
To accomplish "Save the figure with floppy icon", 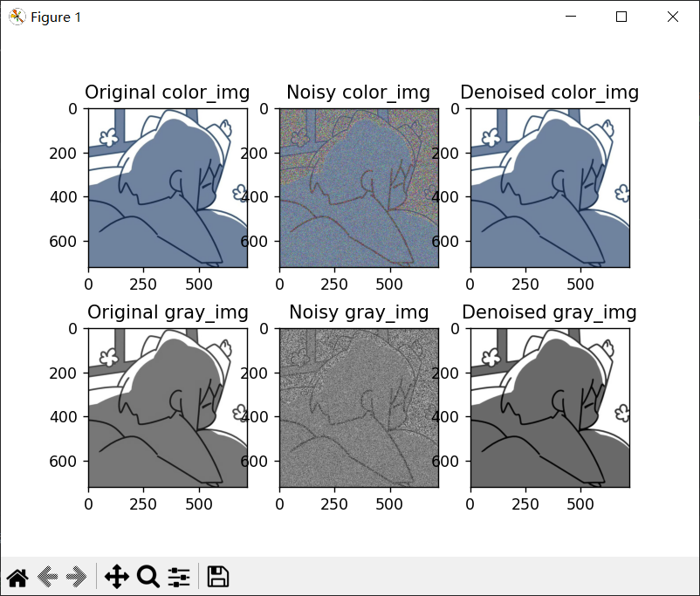I will pos(218,576).
